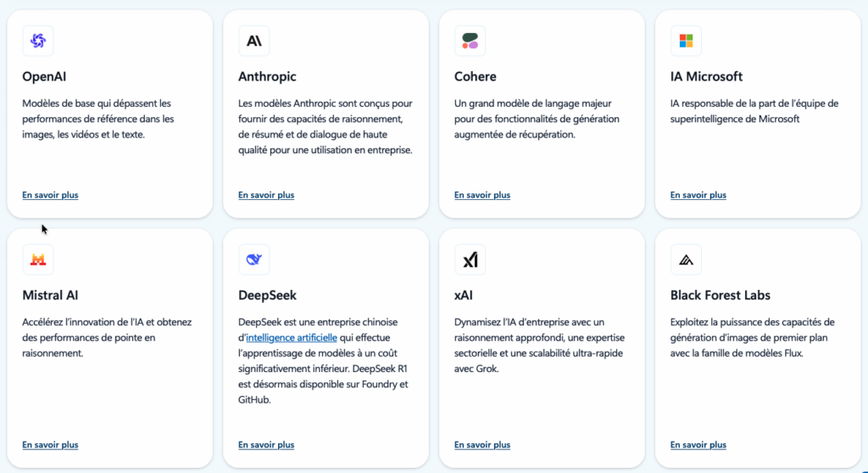
Task: Follow Black Forest Labs En savoir plus link
Action: 698,445
